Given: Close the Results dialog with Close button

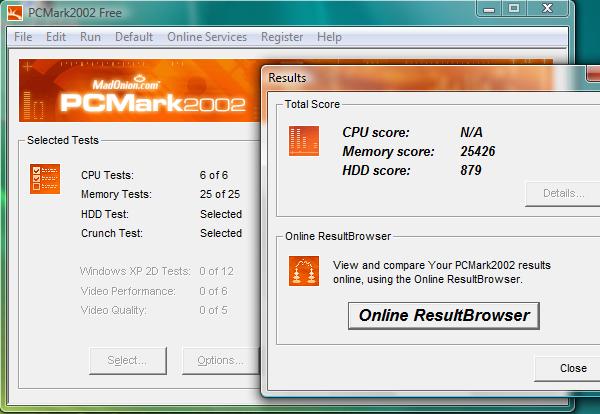Looking at the screenshot, I should (567, 368).
